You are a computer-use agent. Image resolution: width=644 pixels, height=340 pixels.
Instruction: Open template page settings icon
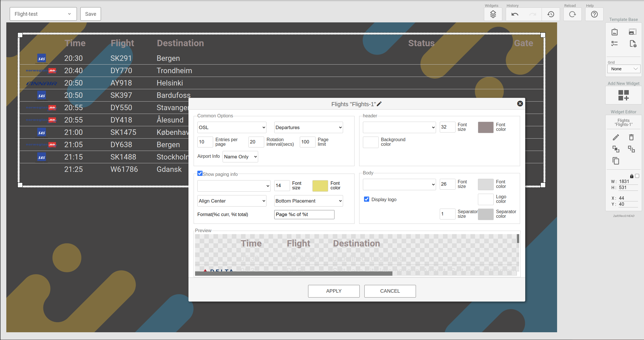tap(633, 44)
